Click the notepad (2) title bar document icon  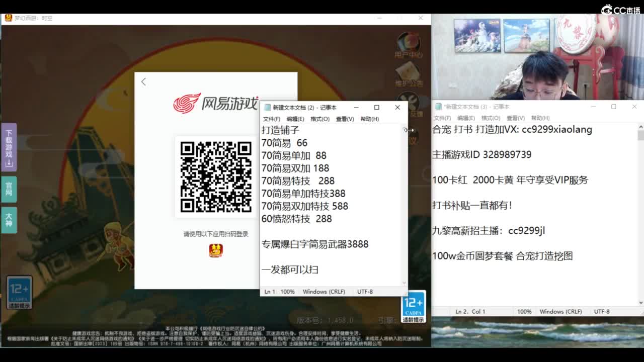(267, 108)
